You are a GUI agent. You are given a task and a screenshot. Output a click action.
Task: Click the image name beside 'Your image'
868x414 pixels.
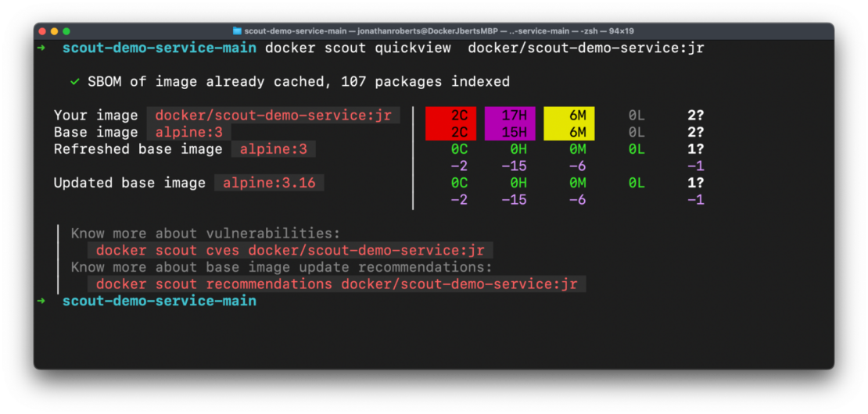click(x=273, y=116)
